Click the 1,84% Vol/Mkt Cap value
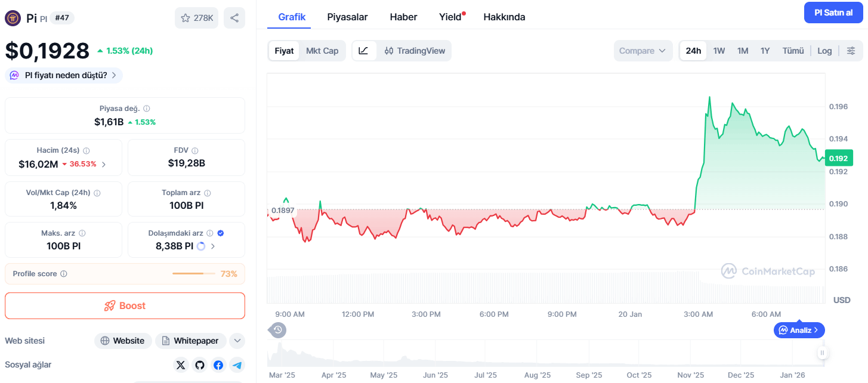Image resolution: width=868 pixels, height=383 pixels. pos(63,205)
